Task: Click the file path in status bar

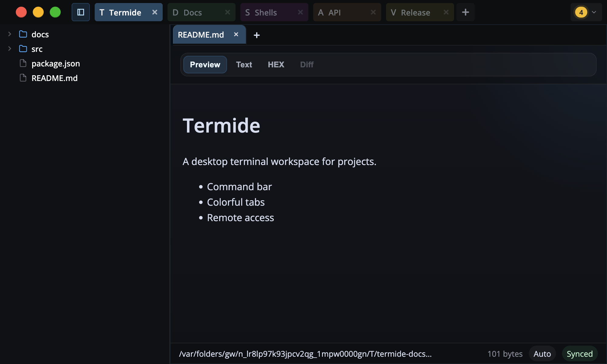Action: (305, 354)
